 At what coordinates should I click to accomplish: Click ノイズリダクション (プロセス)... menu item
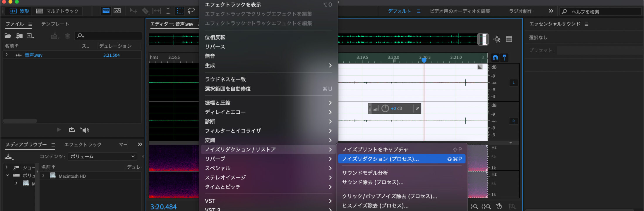[x=402, y=159]
